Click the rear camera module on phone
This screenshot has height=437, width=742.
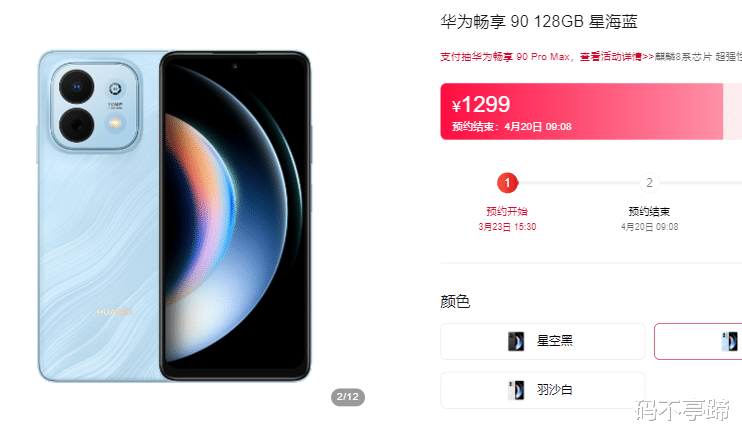95,107
